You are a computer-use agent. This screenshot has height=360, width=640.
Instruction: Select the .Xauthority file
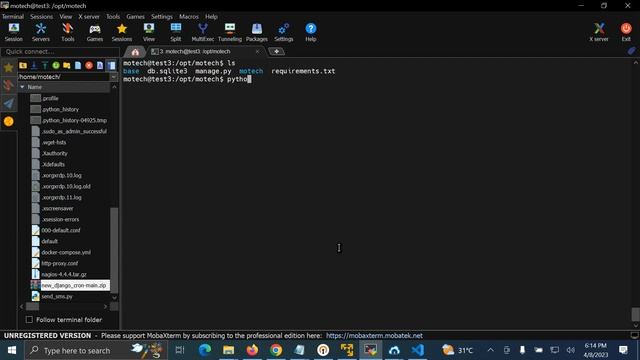[x=55, y=153]
